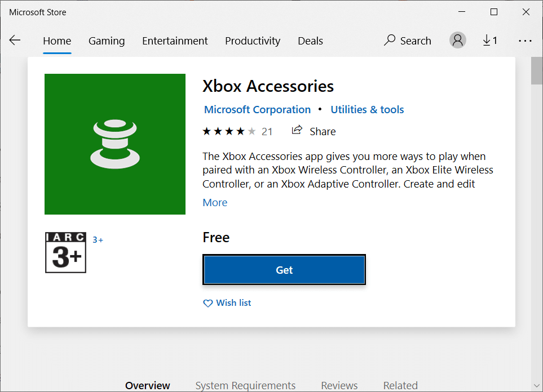Open the Entertainment section
543x392 pixels.
(175, 41)
